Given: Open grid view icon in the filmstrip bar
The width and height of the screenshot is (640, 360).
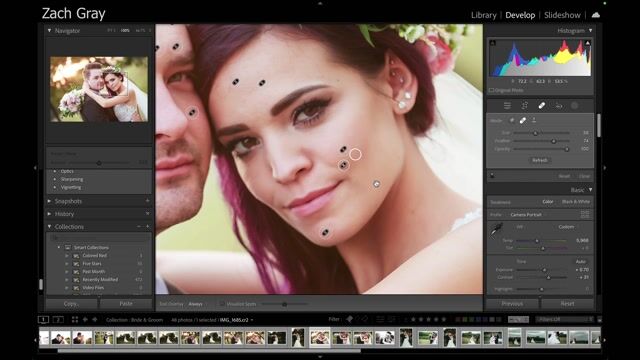Looking at the screenshot, I should pos(75,320).
